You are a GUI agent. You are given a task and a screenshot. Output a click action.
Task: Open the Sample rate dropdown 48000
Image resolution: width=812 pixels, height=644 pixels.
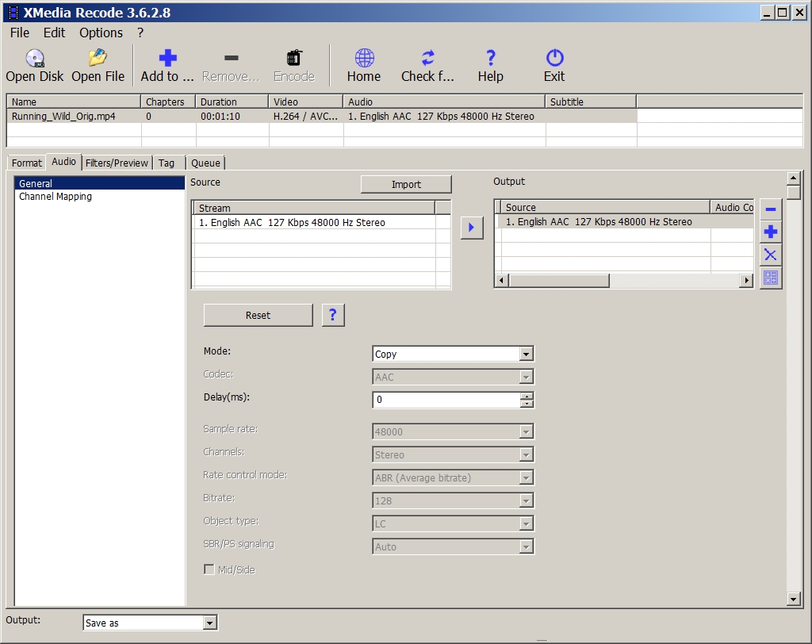(x=526, y=431)
